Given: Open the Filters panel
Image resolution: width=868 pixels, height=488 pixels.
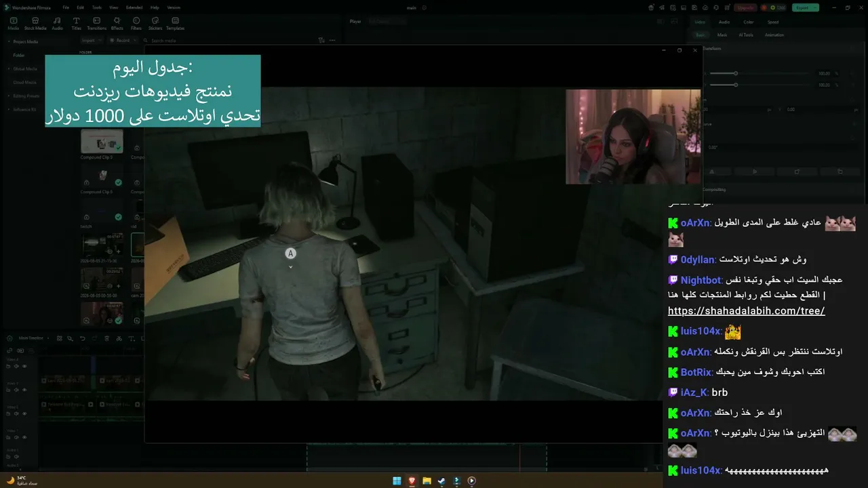Looking at the screenshot, I should tap(136, 24).
